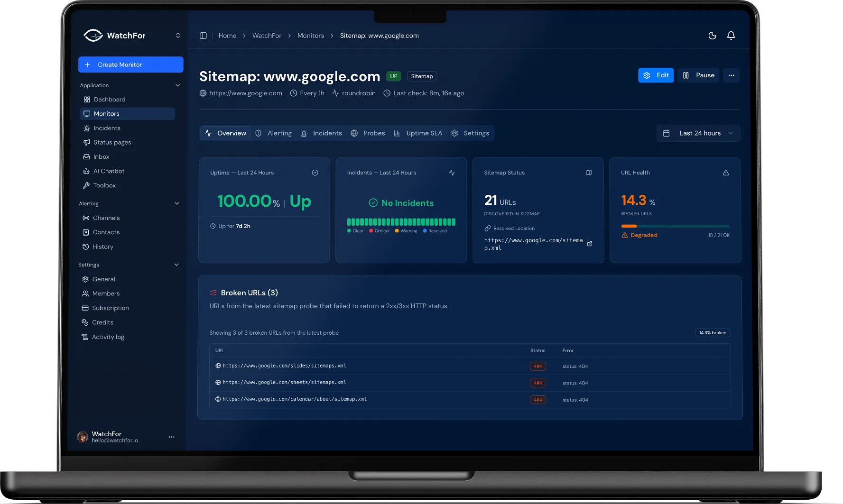Click the Degraded status label
Image resolution: width=843 pixels, height=504 pixels.
[644, 235]
